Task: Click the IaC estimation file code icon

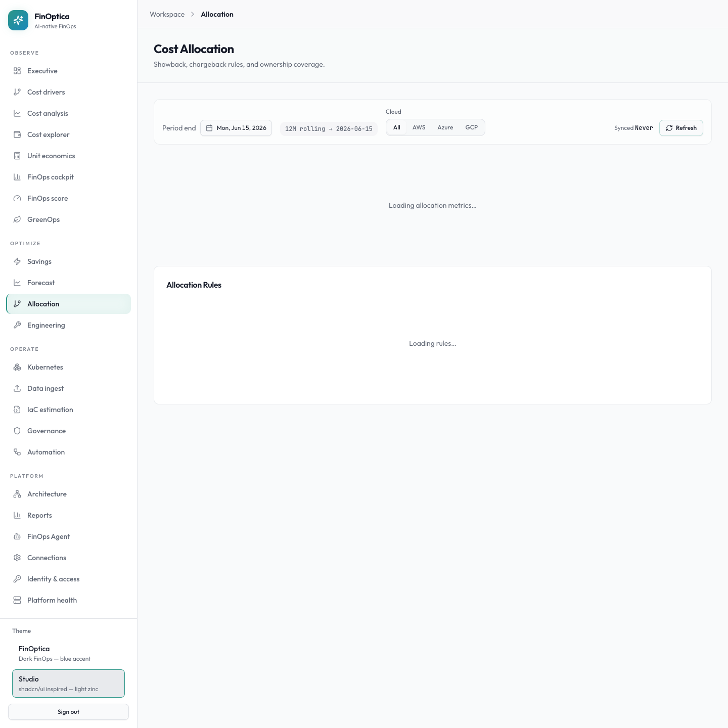Action: tap(17, 409)
